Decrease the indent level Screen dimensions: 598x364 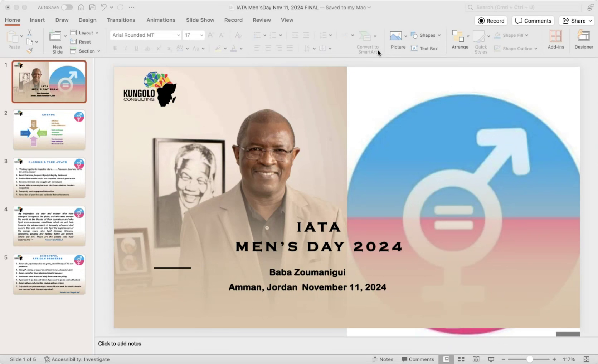point(295,35)
